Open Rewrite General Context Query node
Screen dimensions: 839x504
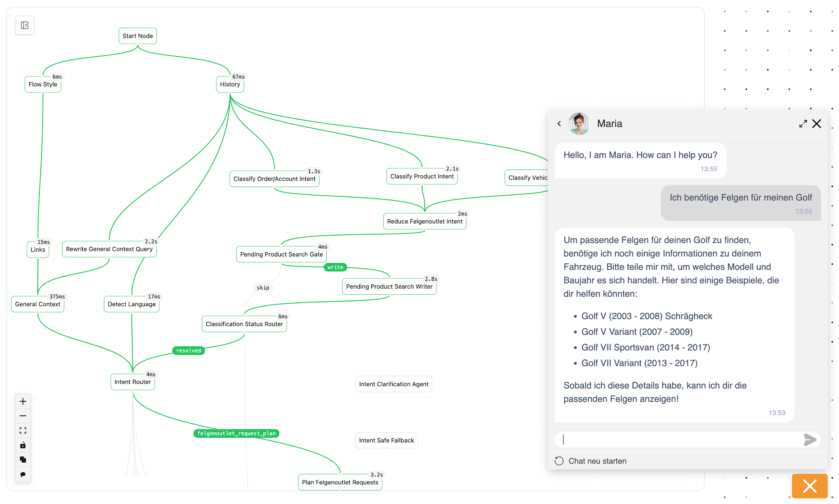tap(109, 249)
